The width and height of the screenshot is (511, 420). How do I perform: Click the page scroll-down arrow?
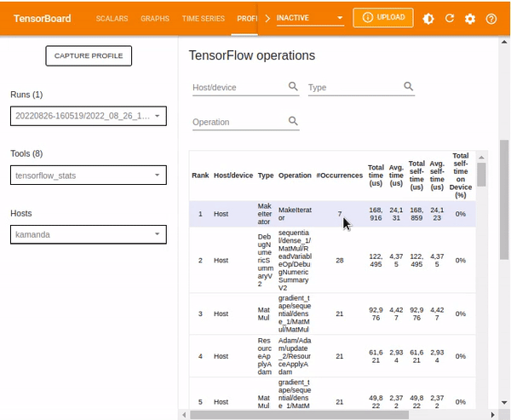pos(504,403)
